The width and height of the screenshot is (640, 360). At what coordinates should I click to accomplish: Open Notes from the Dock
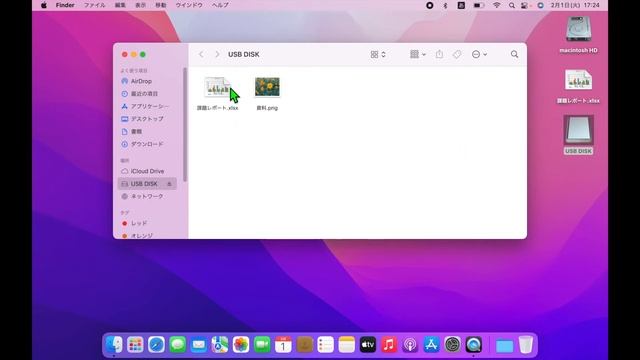(347, 345)
